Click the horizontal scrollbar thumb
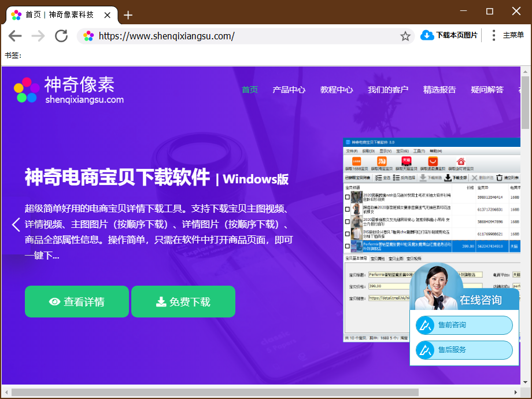The width and height of the screenshot is (532, 399). (215, 392)
